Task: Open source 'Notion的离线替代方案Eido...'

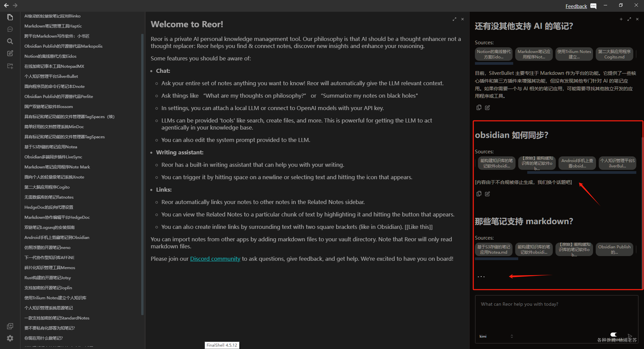Action: (494, 54)
